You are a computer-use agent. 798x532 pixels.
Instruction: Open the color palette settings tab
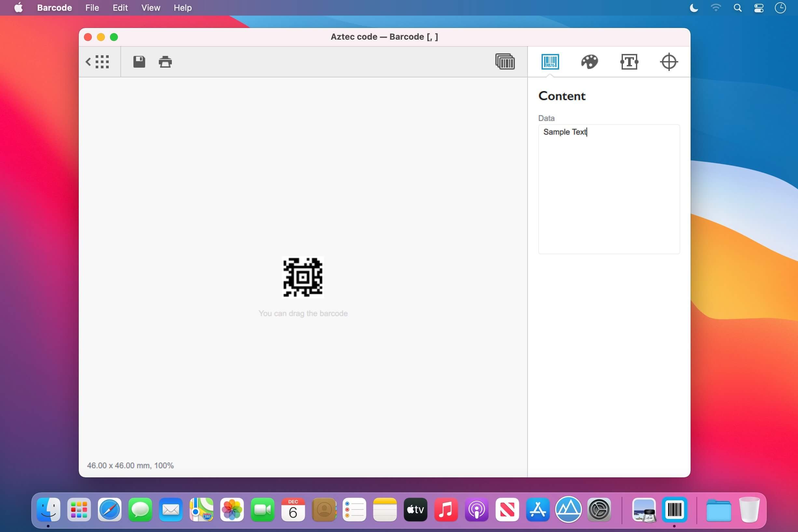pyautogui.click(x=589, y=62)
